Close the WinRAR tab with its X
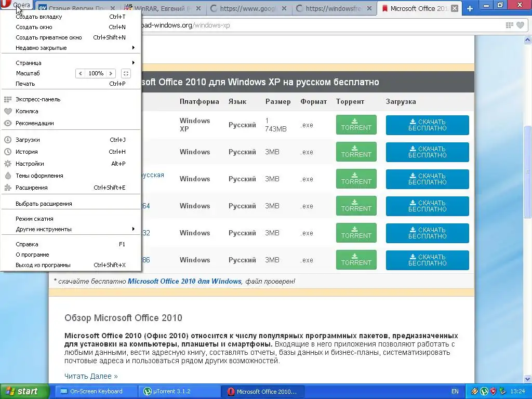The width and height of the screenshot is (532, 399). point(198,8)
